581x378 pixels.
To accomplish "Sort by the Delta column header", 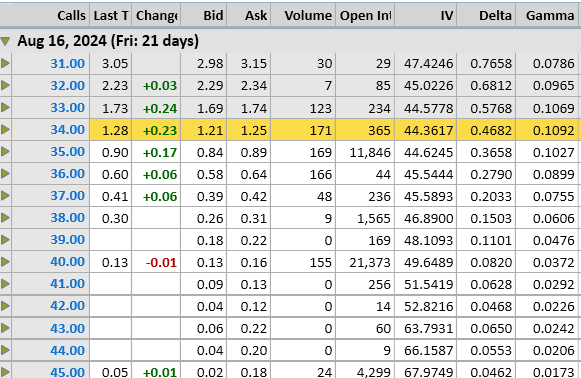I will (486, 15).
